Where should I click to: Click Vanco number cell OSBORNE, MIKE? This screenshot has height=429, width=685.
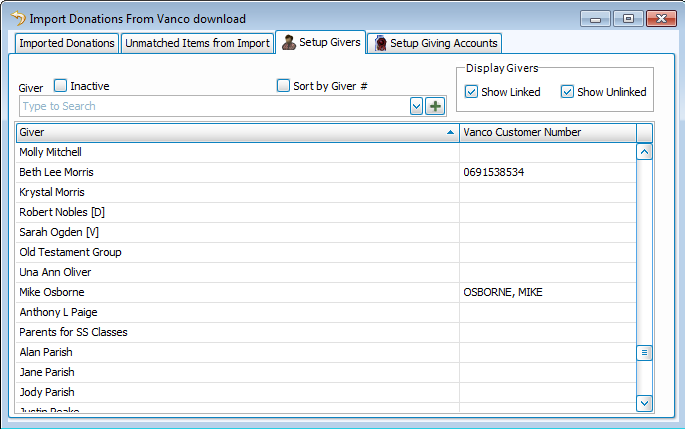tap(503, 292)
